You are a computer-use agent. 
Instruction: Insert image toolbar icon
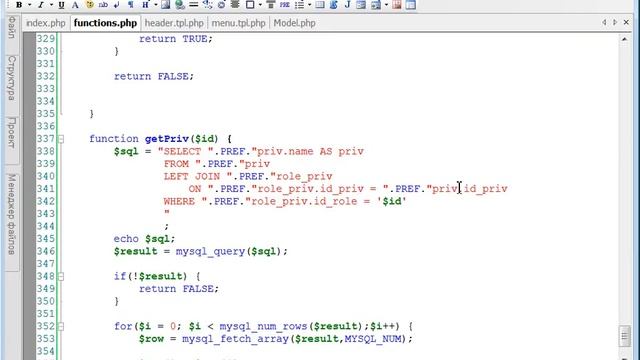click(166, 5)
